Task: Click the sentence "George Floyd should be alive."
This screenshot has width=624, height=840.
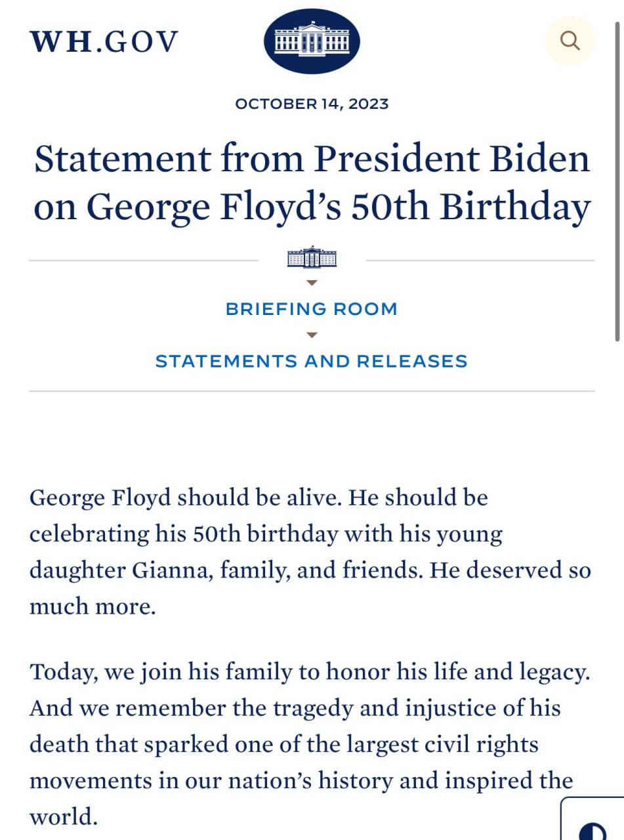Action: tap(186, 497)
